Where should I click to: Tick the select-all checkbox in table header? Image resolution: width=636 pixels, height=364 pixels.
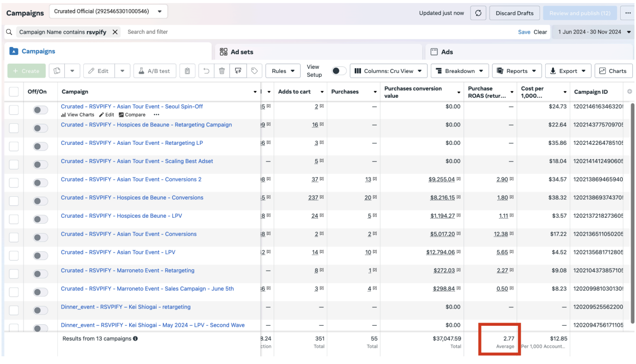pyautogui.click(x=14, y=92)
